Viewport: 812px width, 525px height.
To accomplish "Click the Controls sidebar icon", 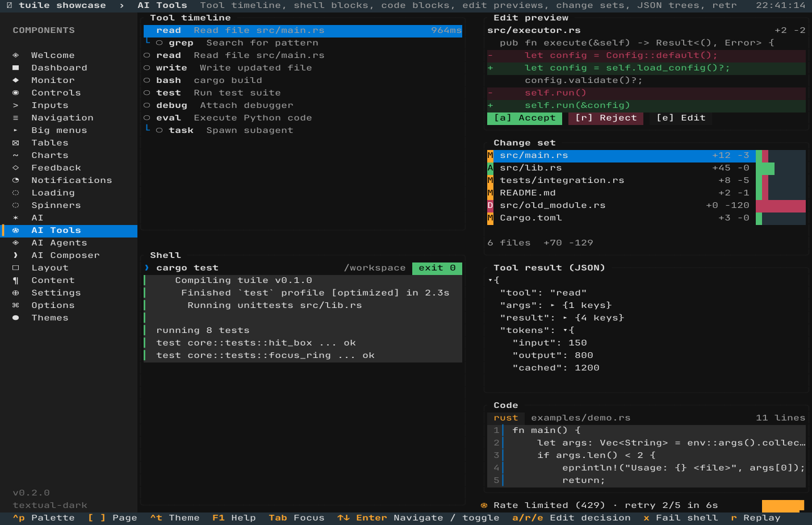I will (15, 93).
